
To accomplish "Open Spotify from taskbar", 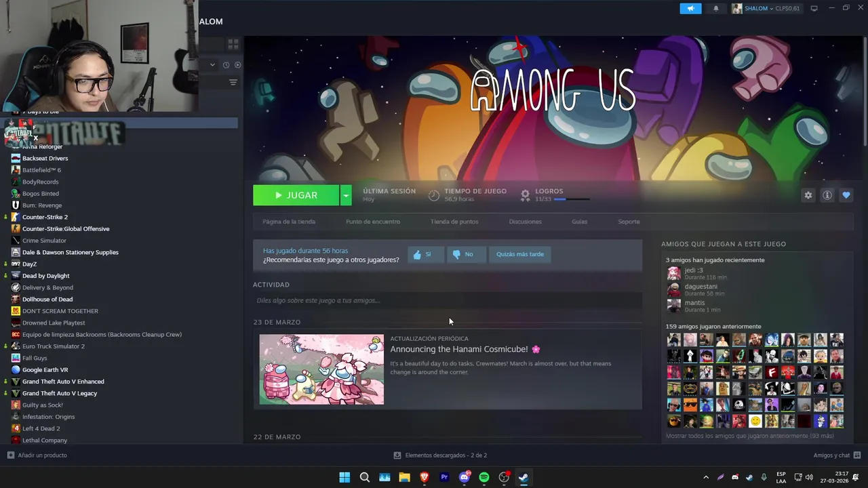I will click(484, 477).
